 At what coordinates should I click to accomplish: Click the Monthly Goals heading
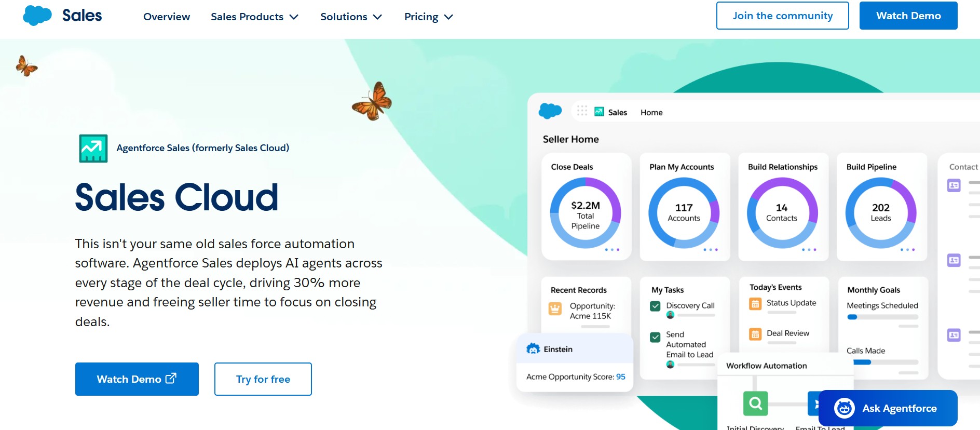874,290
